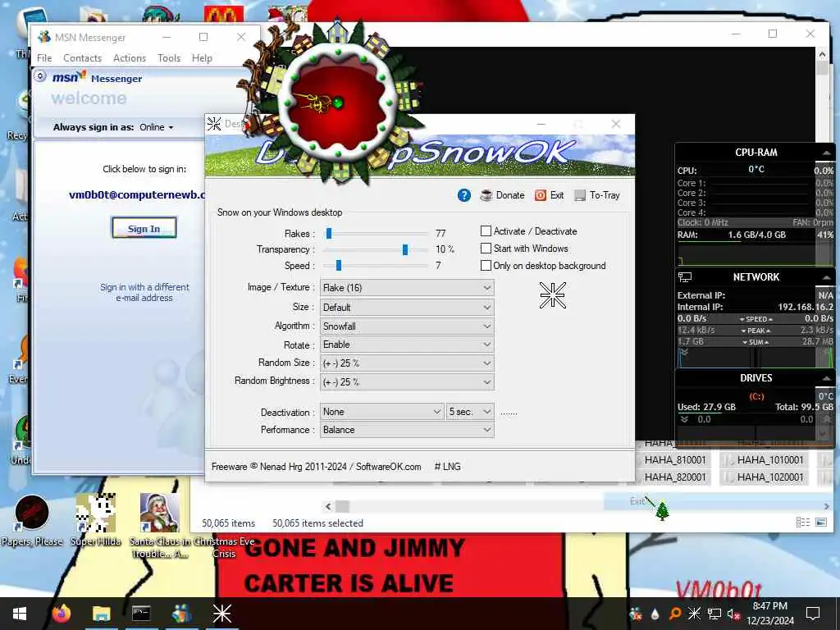Viewport: 840px width, 630px height.
Task: Open the Random Size dropdown
Action: click(x=407, y=363)
